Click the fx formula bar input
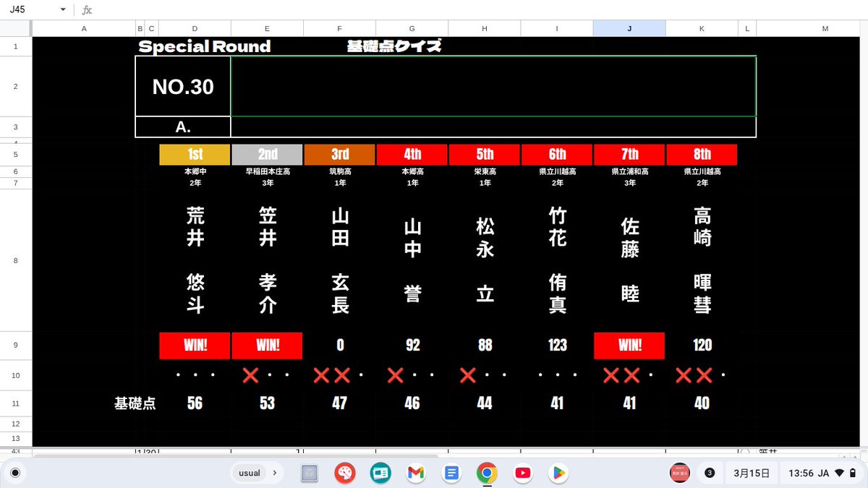Image resolution: width=868 pixels, height=488 pixels. click(x=477, y=10)
